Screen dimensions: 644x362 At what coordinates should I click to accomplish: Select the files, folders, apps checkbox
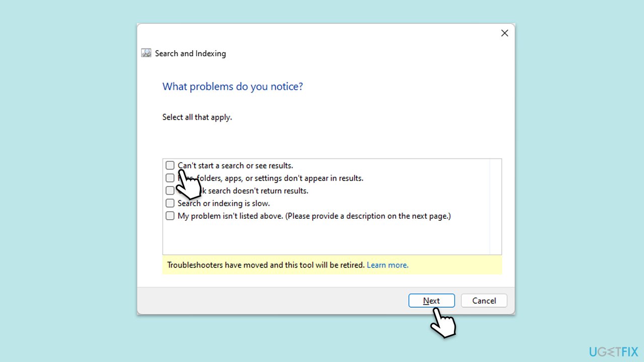(170, 178)
